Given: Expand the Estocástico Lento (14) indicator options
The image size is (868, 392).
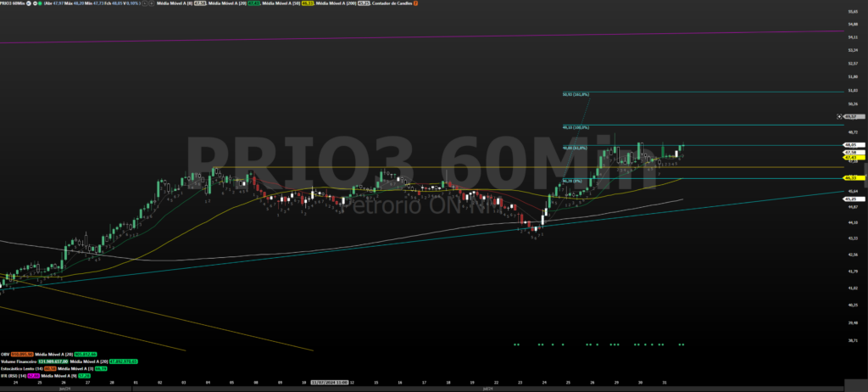Looking at the screenshot, I should point(21,368).
